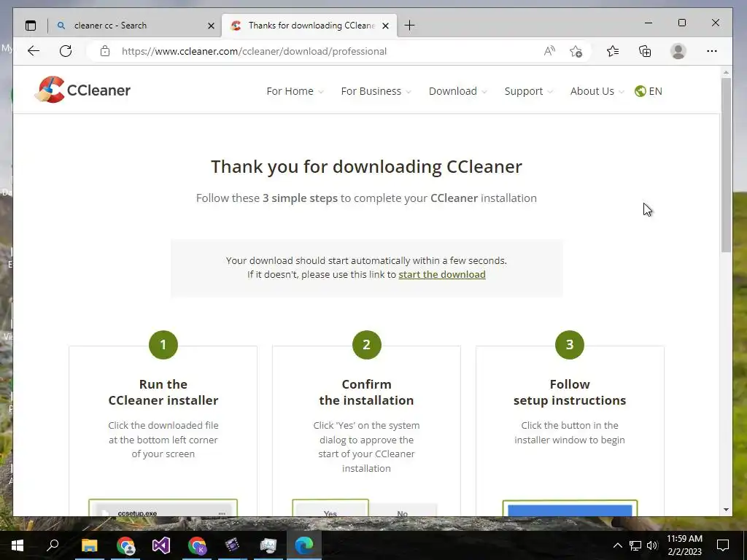Viewport: 747px width, 560px height.
Task: Open the Favorites list icon
Action: click(x=613, y=51)
